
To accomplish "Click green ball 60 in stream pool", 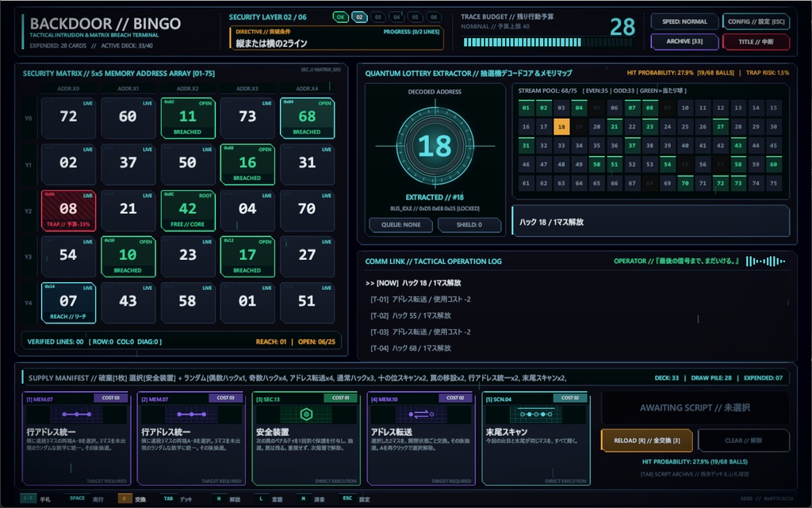I will click(773, 165).
